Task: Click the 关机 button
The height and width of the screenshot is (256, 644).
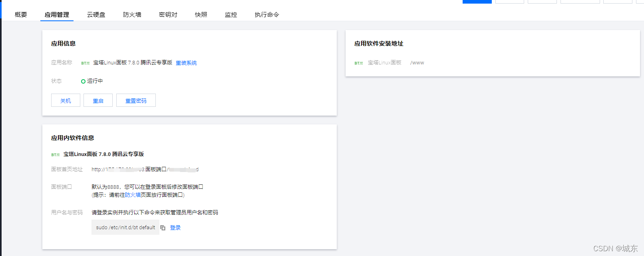Action: (x=66, y=100)
